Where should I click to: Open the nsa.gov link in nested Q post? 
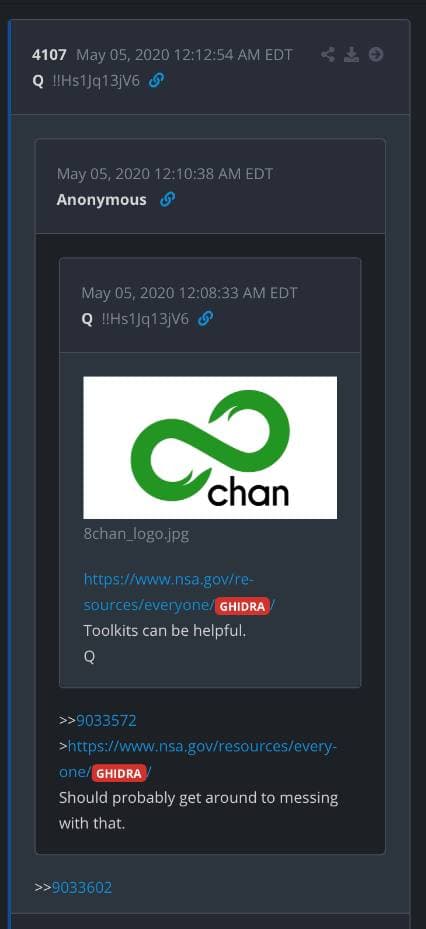click(168, 592)
